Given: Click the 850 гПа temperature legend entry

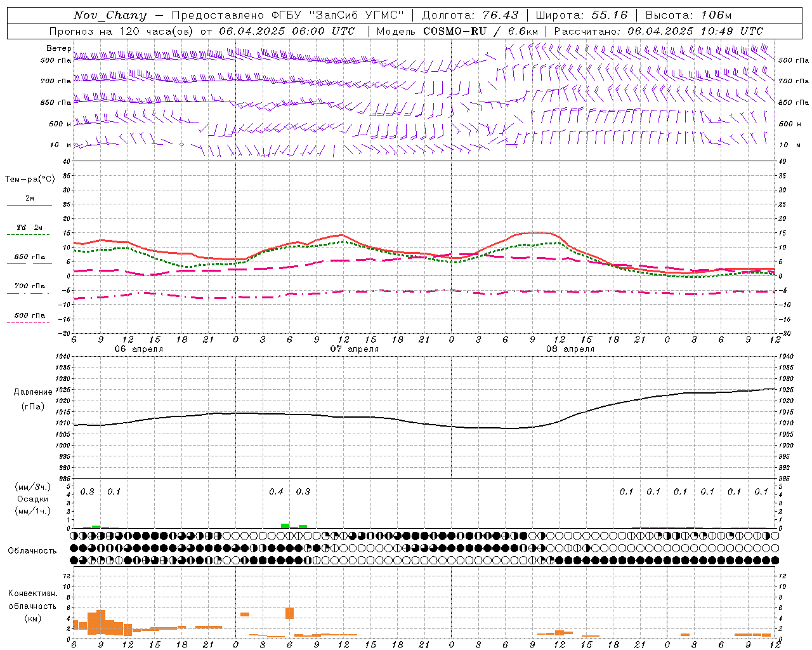Looking at the screenshot, I should pyautogui.click(x=30, y=257).
